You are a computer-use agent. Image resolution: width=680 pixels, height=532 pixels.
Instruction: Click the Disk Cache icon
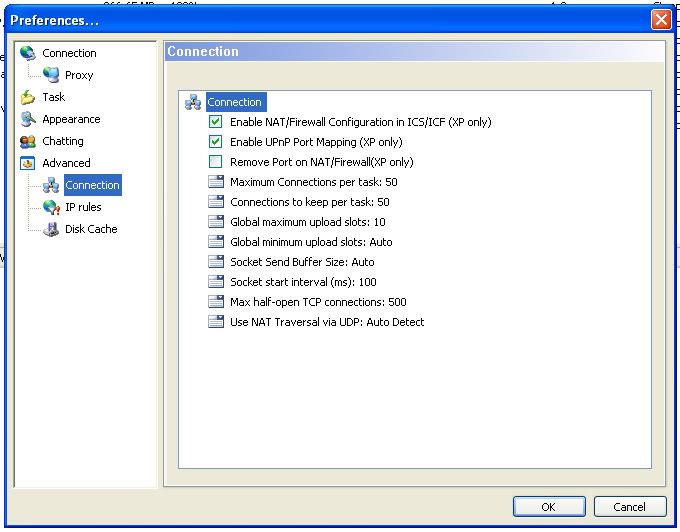51,229
